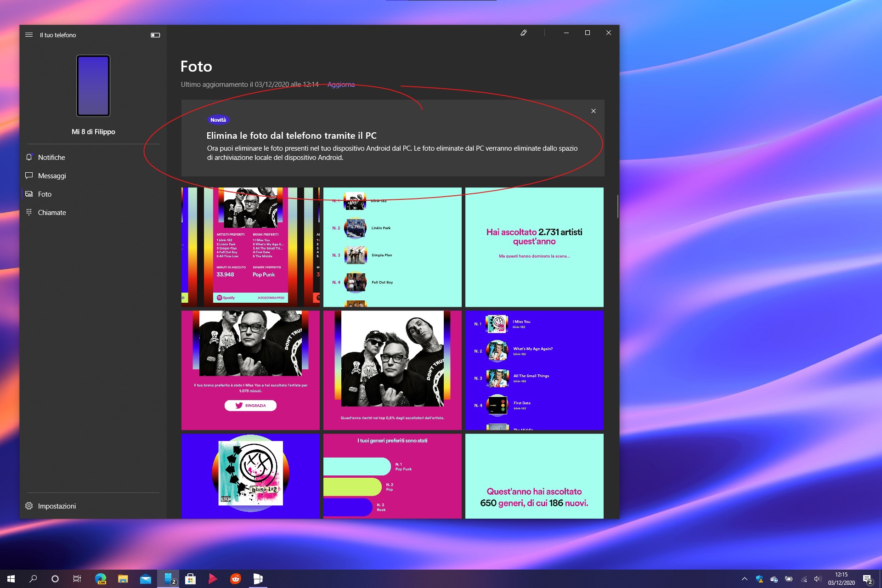Click the OneDrive cloud tray icon
This screenshot has height=588, width=882.
tap(774, 579)
